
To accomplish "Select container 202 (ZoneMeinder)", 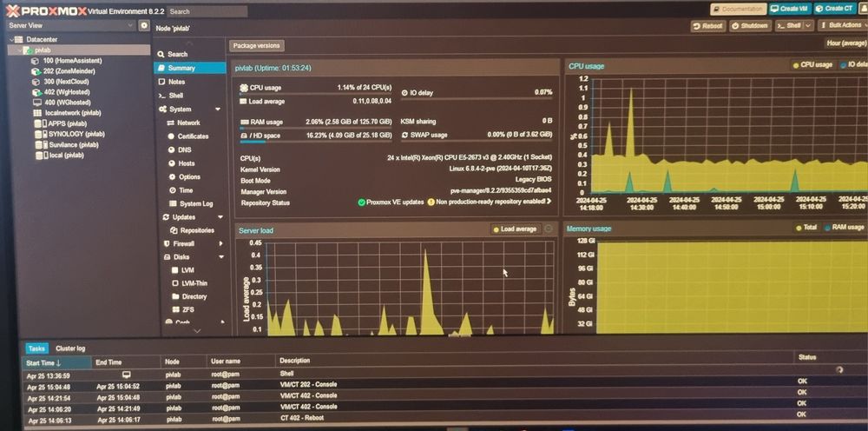I will click(69, 71).
